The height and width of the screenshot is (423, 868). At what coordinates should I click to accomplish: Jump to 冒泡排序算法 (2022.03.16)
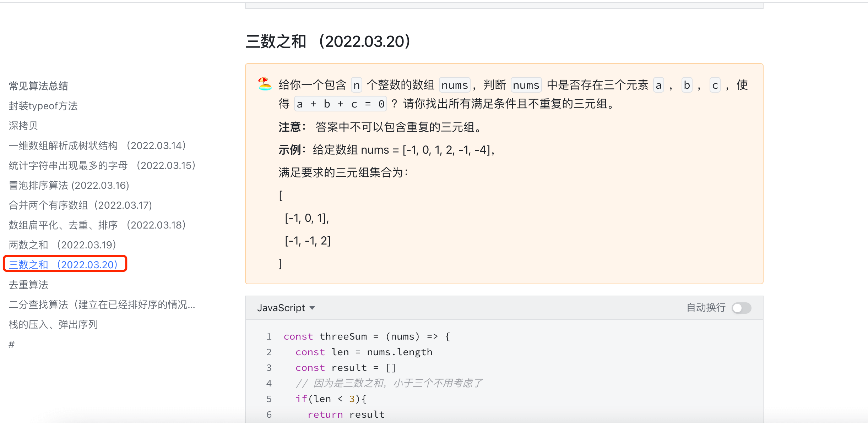click(69, 185)
